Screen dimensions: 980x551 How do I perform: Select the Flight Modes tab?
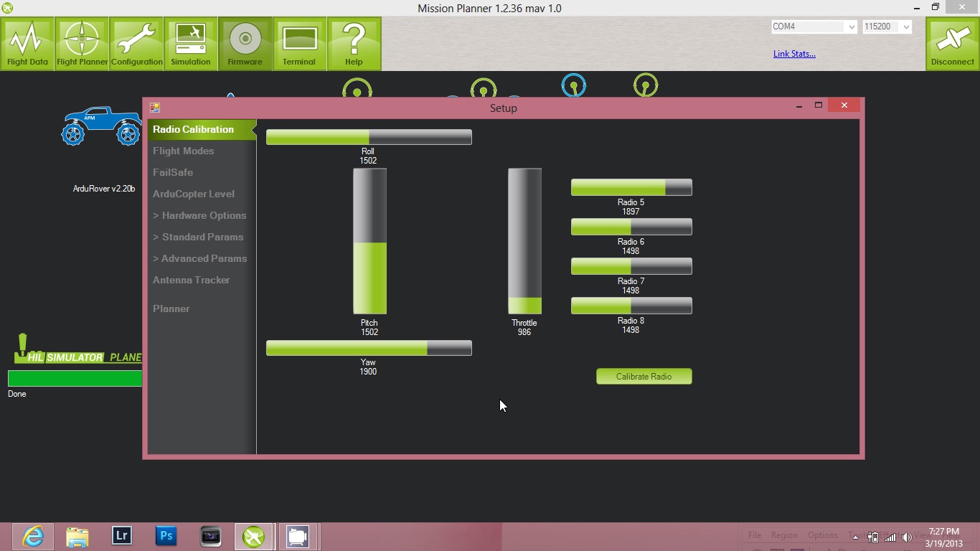pyautogui.click(x=184, y=151)
